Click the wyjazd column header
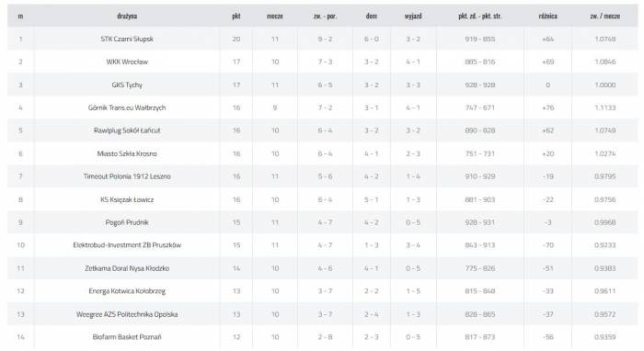The width and height of the screenshot is (644, 351). (x=413, y=16)
